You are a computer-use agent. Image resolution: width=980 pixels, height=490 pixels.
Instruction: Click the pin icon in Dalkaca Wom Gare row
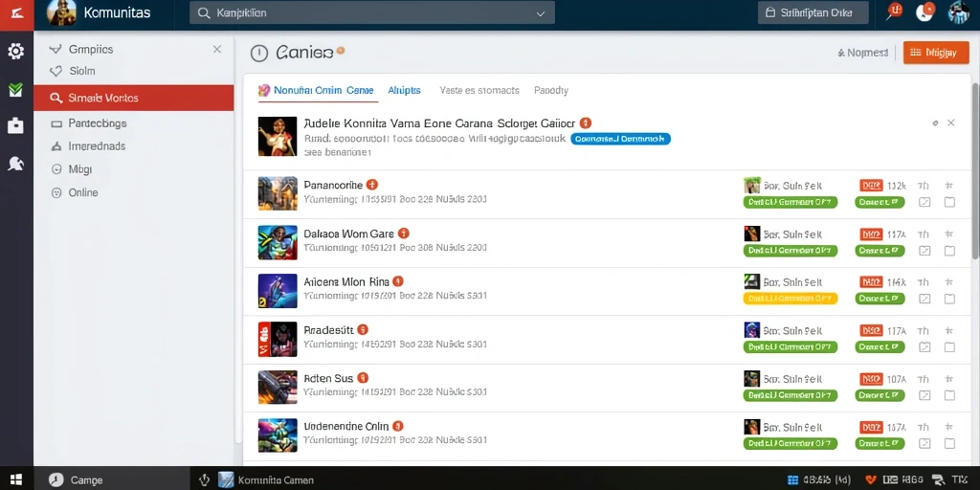pyautogui.click(x=948, y=234)
